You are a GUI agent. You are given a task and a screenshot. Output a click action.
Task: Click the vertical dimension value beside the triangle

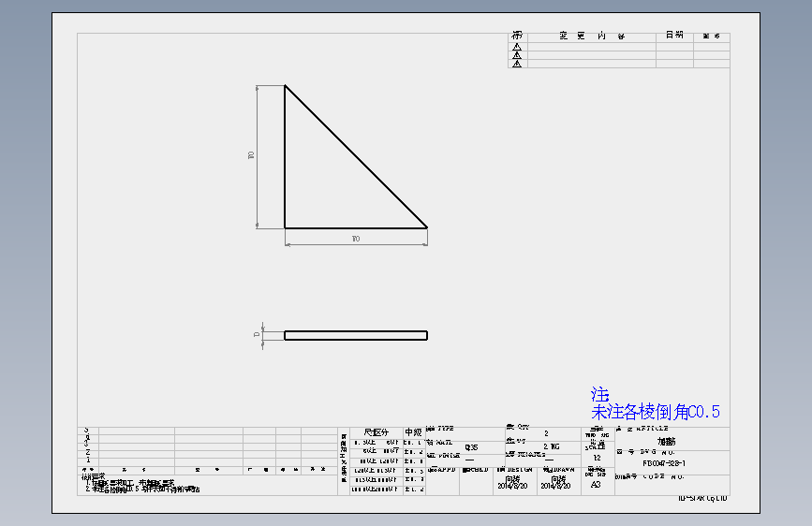(x=251, y=155)
